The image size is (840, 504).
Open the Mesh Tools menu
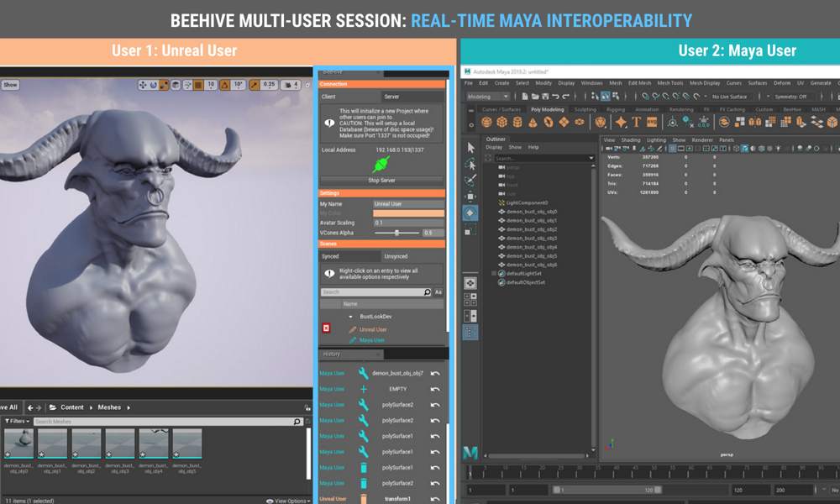(x=669, y=83)
